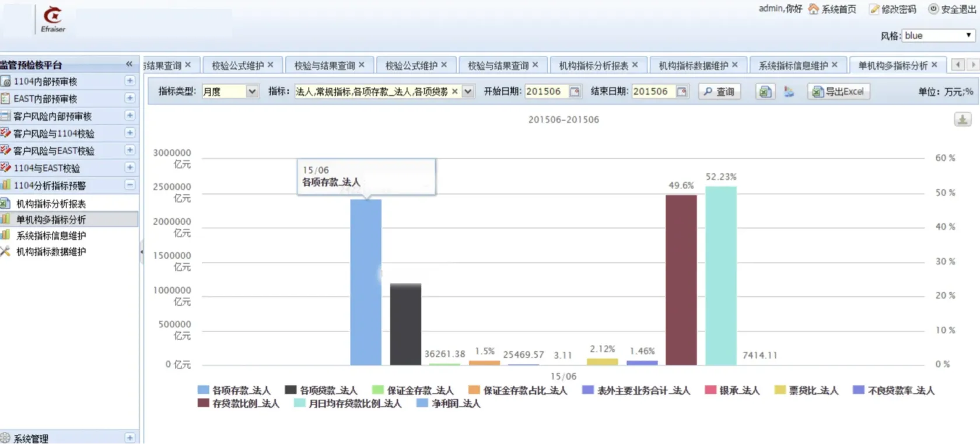Open the calendar picker for 结束日期

coord(681,92)
